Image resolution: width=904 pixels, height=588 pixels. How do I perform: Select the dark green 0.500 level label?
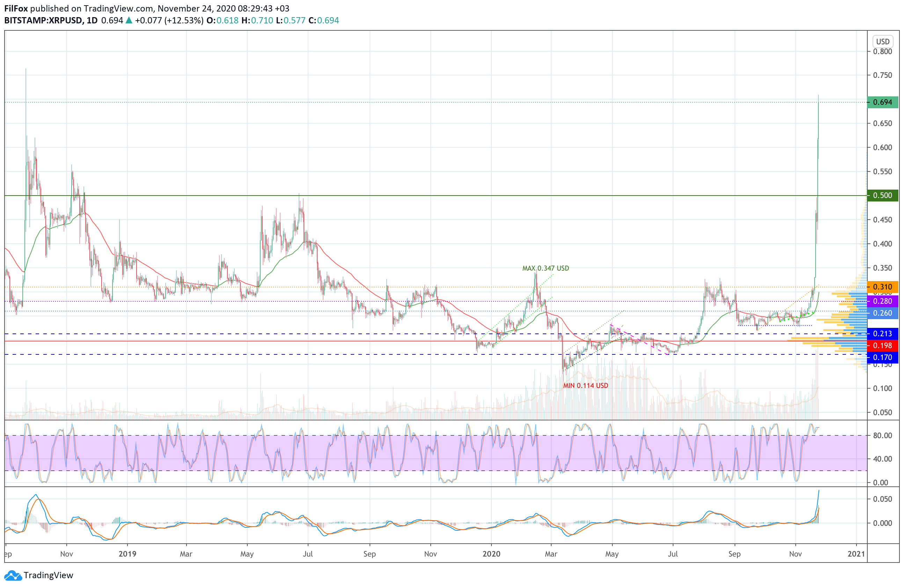882,196
